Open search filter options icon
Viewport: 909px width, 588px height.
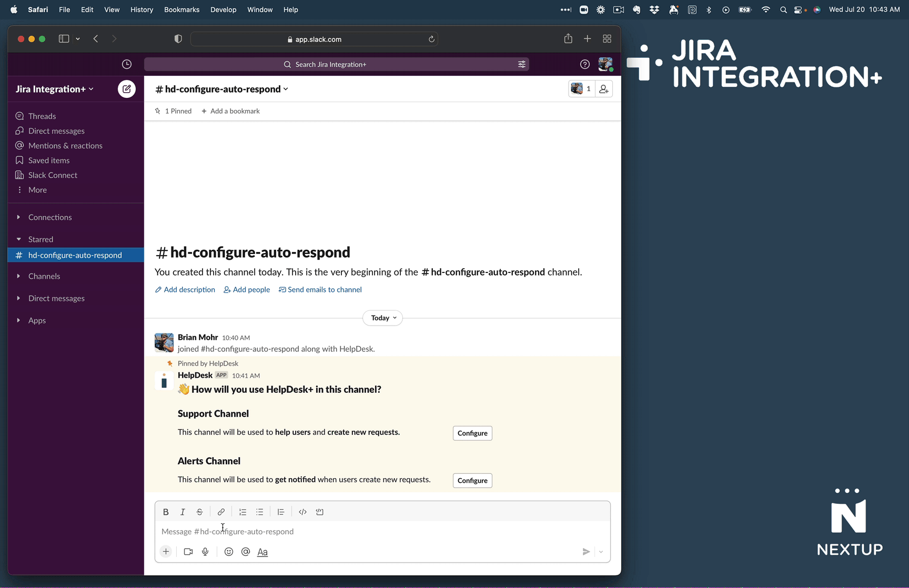(x=522, y=64)
